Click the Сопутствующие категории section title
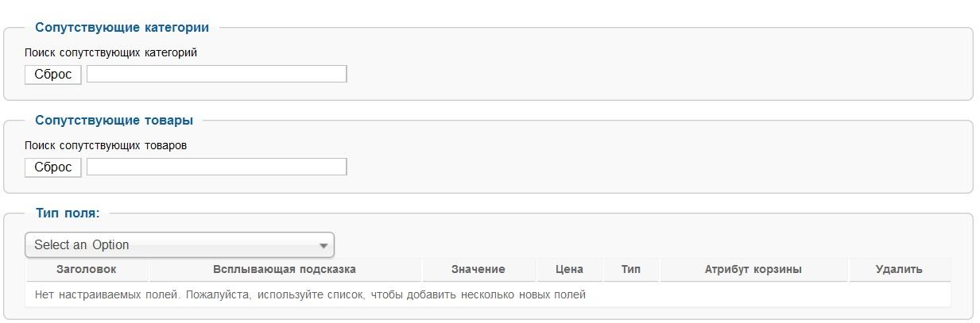The image size is (980, 323). [122, 28]
